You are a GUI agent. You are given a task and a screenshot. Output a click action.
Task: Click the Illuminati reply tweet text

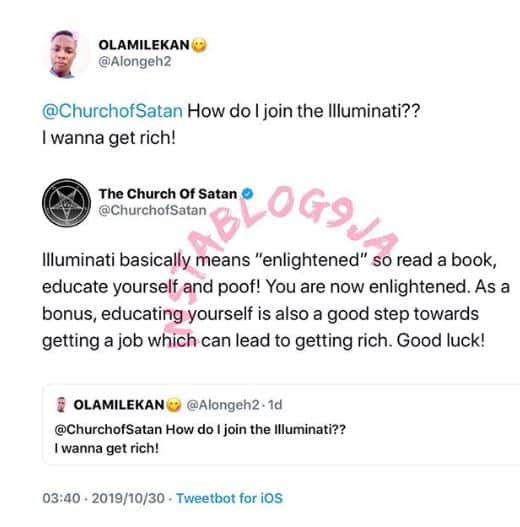point(276,300)
